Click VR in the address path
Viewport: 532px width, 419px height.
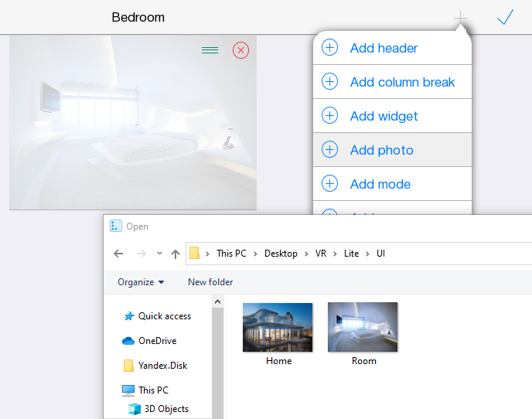pos(321,254)
